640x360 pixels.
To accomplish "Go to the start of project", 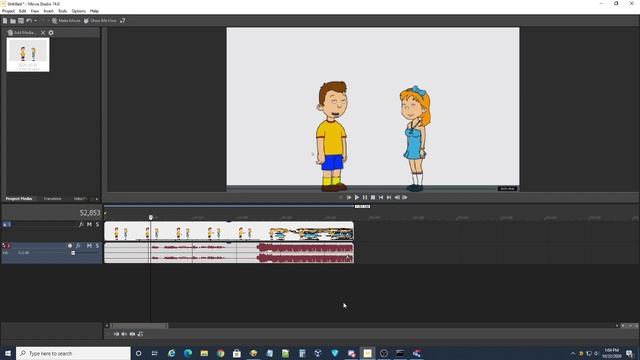I will click(381, 198).
